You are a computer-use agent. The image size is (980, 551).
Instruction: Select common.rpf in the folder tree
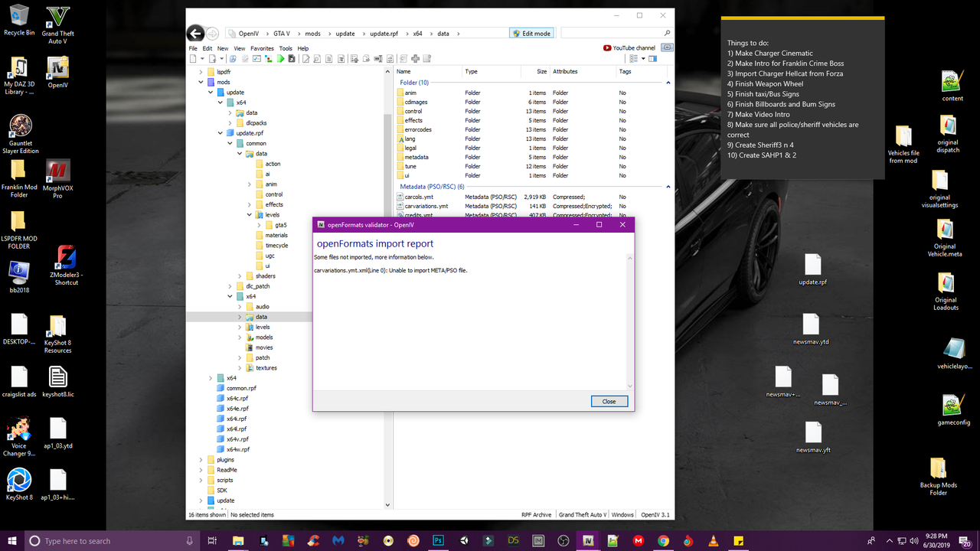click(241, 388)
